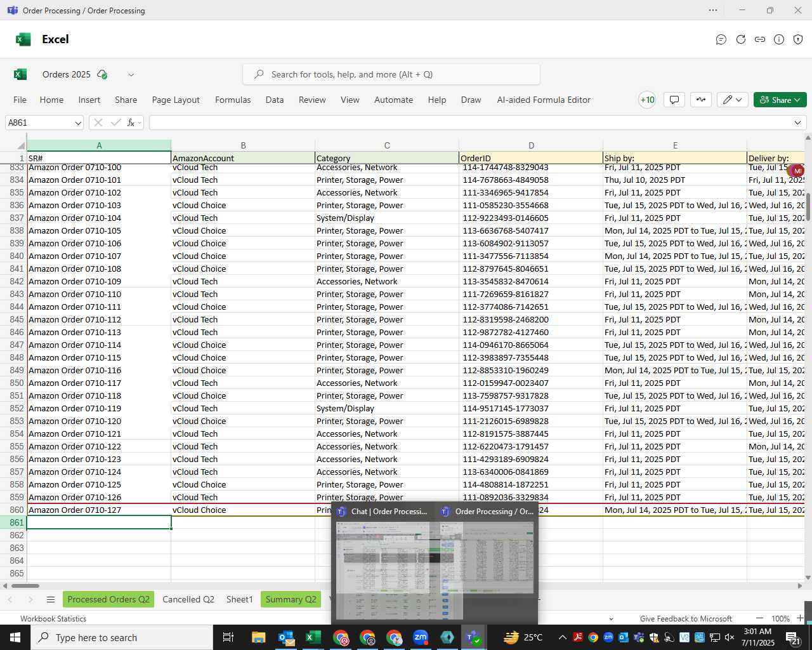Switch to the Cancelled Q2 sheet
The width and height of the screenshot is (812, 650).
click(188, 599)
